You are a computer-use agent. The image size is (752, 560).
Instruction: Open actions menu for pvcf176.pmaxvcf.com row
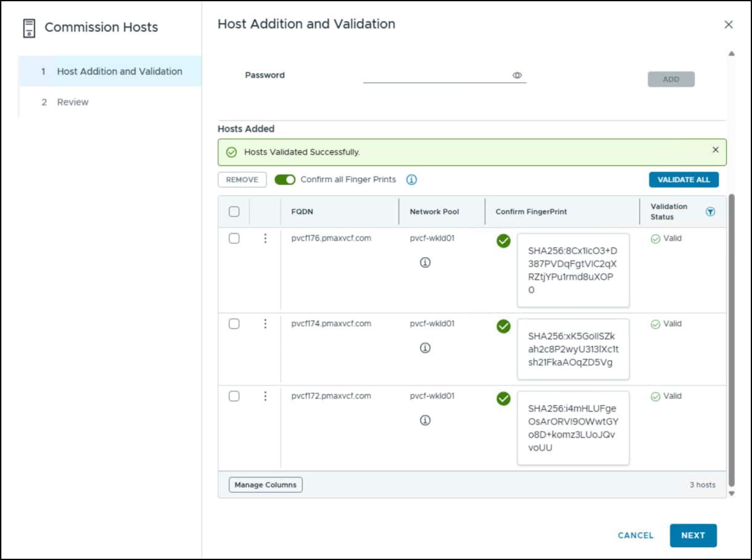tap(265, 238)
